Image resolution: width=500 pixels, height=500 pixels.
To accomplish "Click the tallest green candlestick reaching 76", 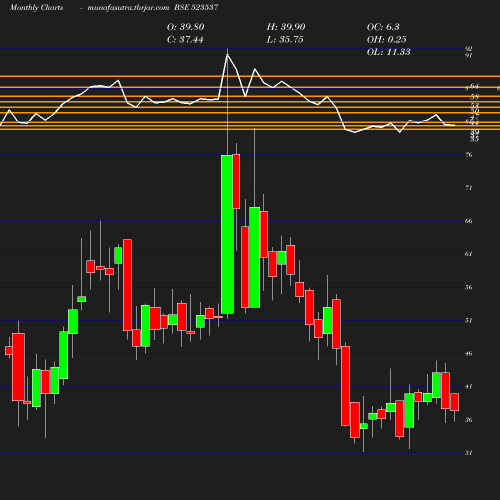I will pos(227,234).
